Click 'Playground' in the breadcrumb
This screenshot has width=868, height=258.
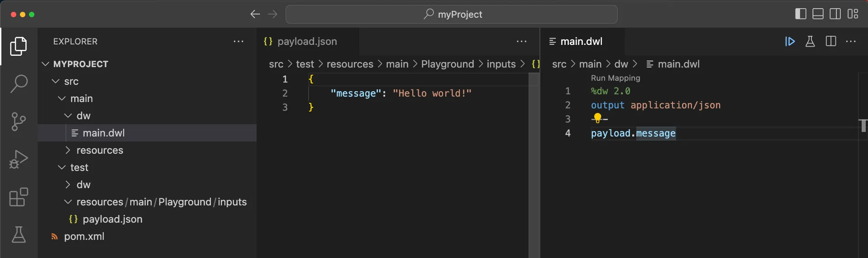(448, 64)
